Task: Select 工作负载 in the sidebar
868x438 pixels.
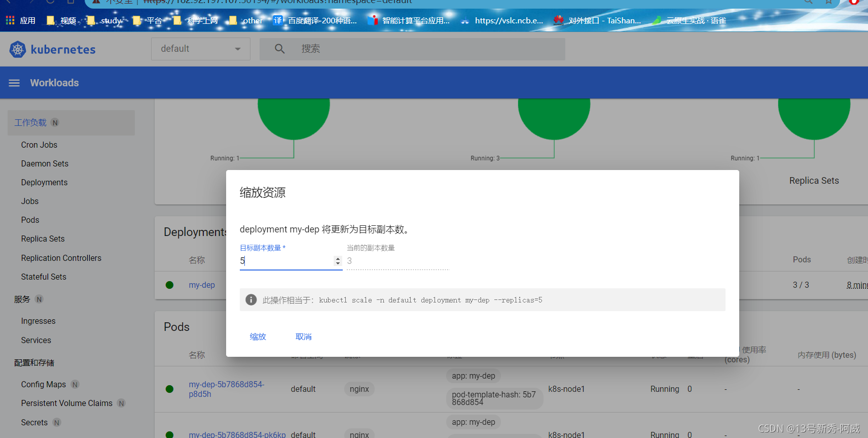Action: 71,123
